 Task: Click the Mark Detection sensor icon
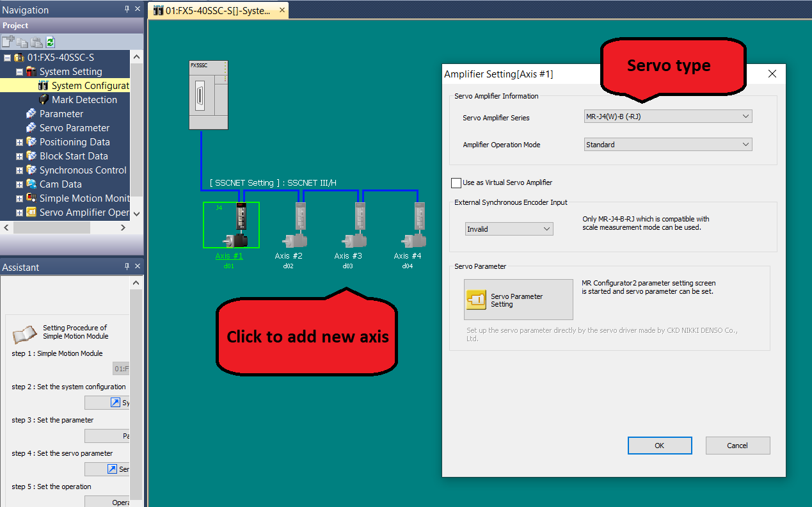point(44,100)
